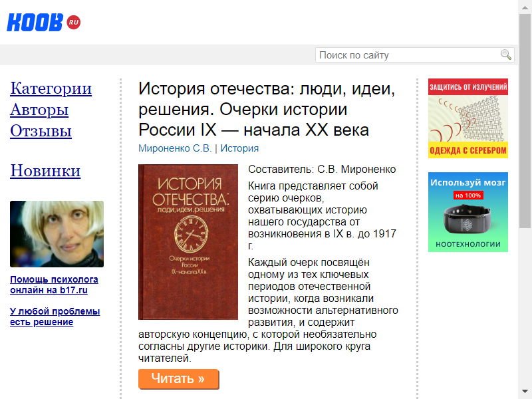This screenshot has width=532, height=399.
Task: Open the Авторы menu link
Action: click(39, 110)
